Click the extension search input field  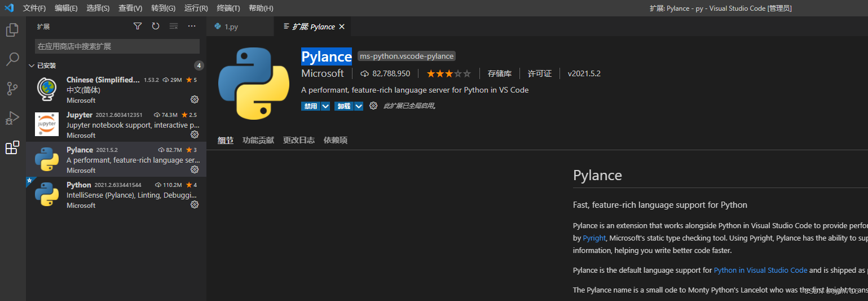pos(117,46)
